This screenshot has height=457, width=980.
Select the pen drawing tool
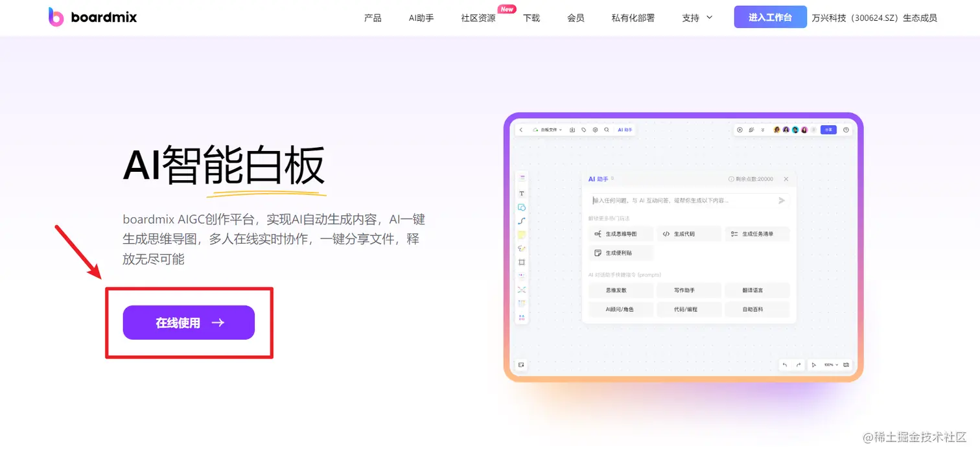(522, 248)
